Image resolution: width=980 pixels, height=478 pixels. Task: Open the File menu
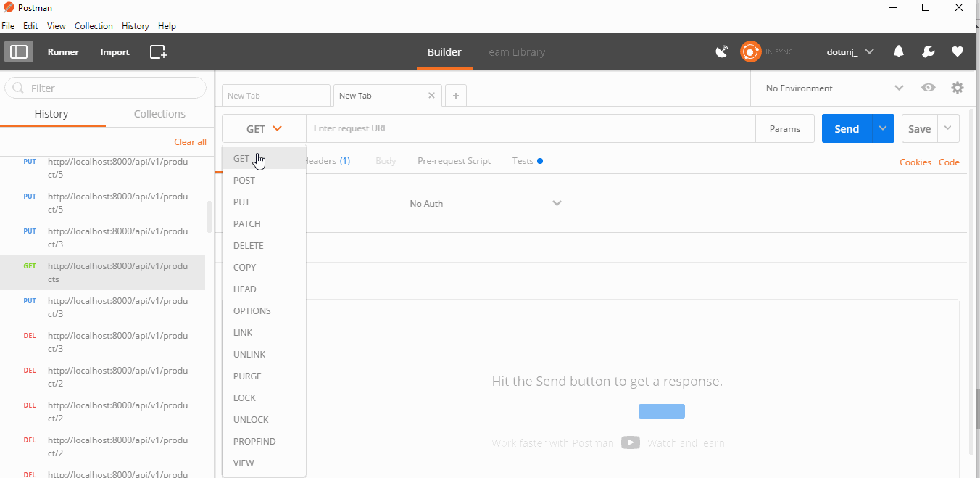(8, 26)
